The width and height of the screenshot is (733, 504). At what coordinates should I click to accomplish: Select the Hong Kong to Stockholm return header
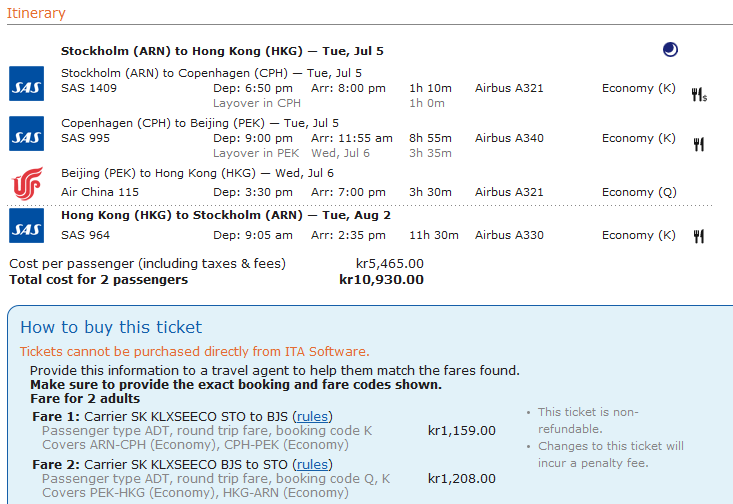226,215
